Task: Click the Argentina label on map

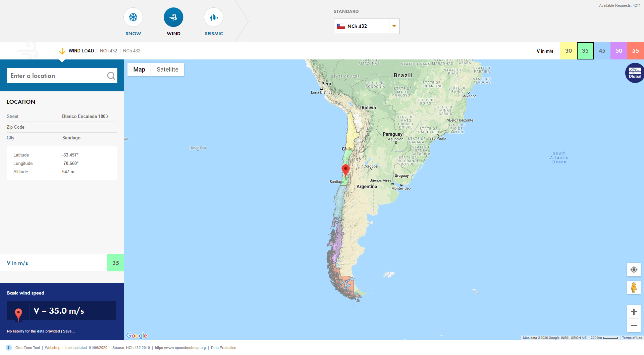Action: point(367,186)
